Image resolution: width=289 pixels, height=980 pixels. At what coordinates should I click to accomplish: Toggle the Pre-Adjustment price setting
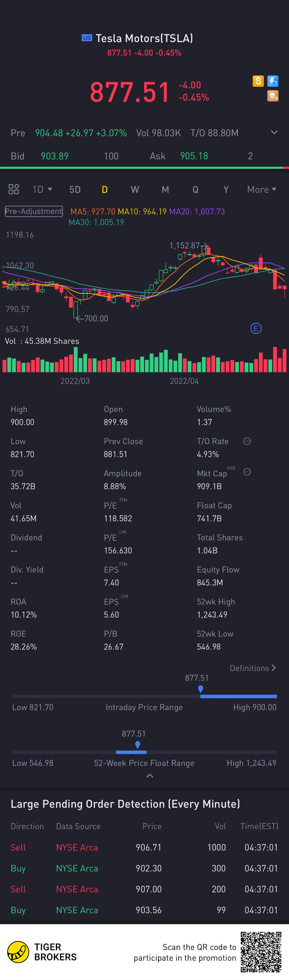(33, 211)
